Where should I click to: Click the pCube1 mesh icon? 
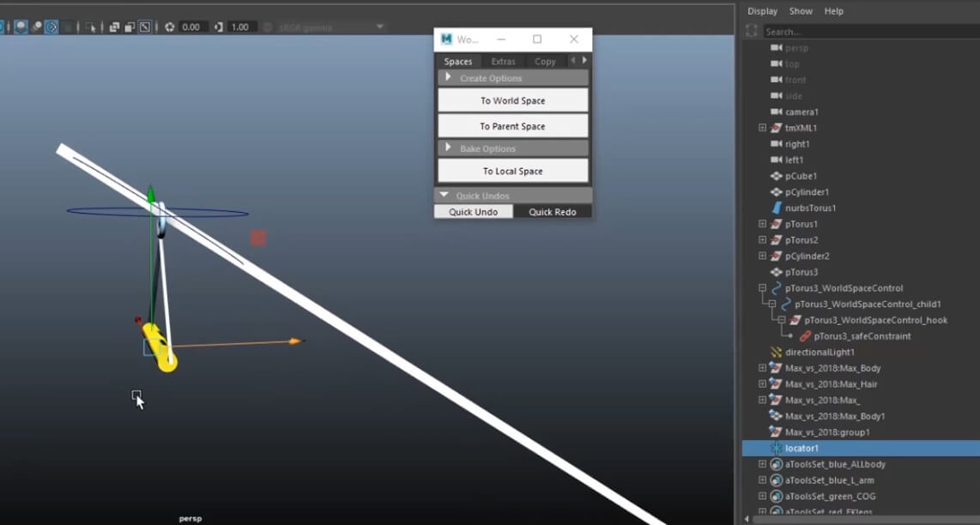pyautogui.click(x=776, y=177)
